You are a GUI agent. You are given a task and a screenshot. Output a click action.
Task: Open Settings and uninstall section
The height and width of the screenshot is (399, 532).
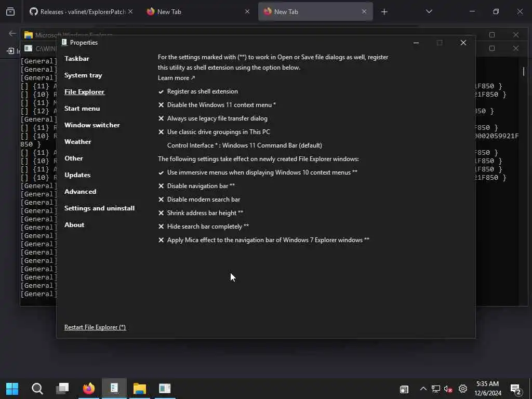click(99, 208)
